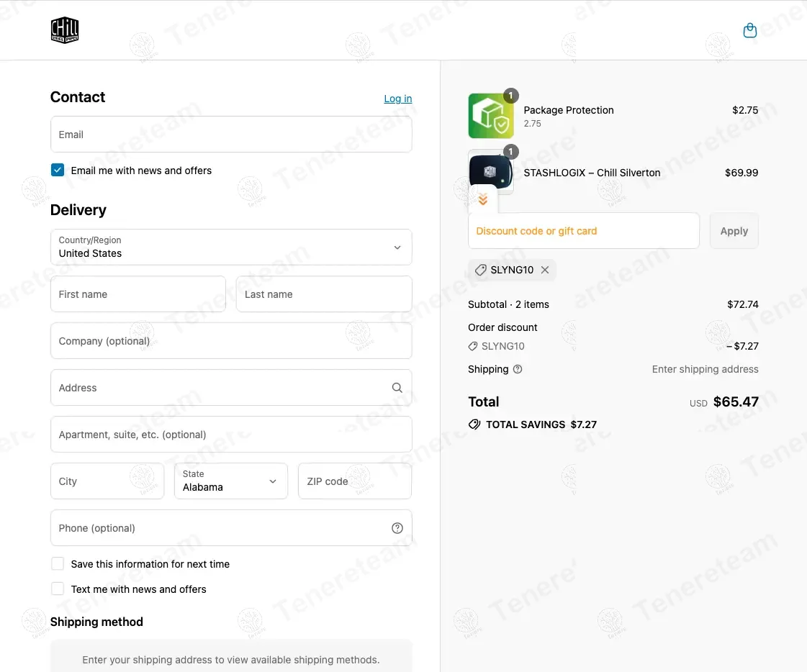
Task: Open the Chill store logo homepage
Action: (65, 30)
